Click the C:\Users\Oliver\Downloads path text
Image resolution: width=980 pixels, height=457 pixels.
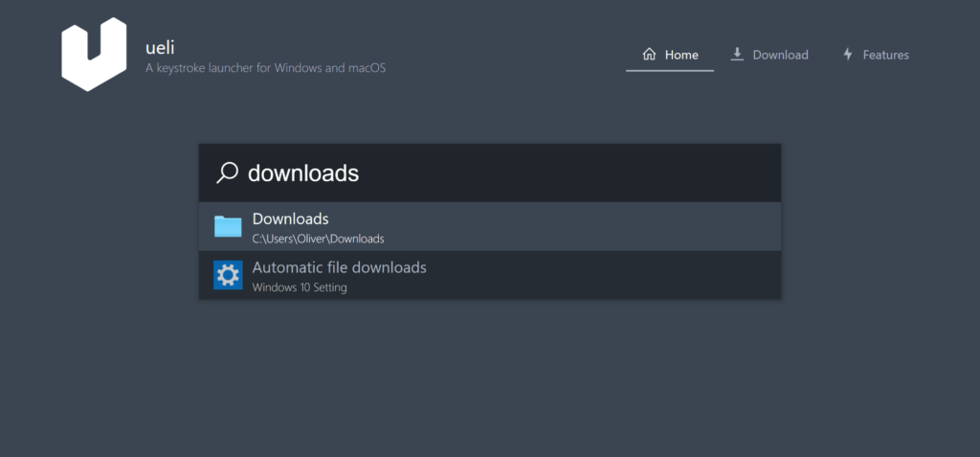point(318,239)
